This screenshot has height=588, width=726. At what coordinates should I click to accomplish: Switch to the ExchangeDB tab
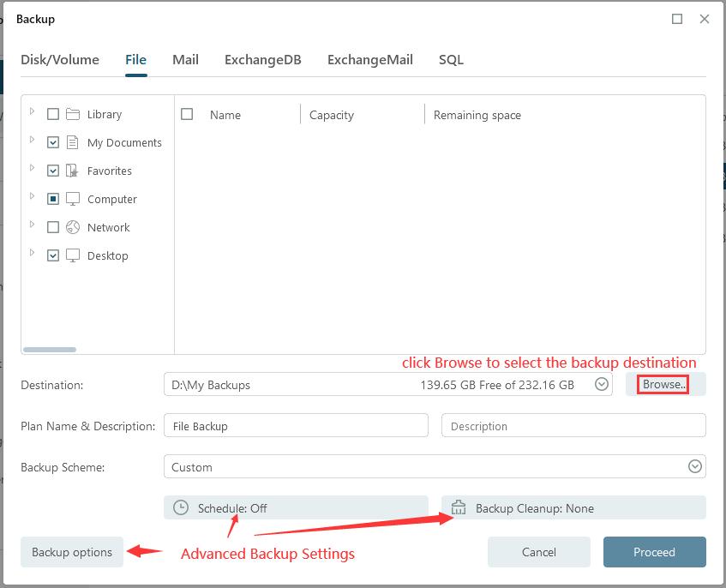click(263, 60)
